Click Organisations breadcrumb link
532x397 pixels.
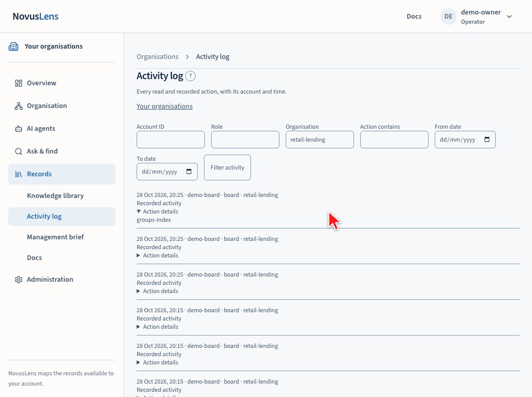click(x=157, y=57)
